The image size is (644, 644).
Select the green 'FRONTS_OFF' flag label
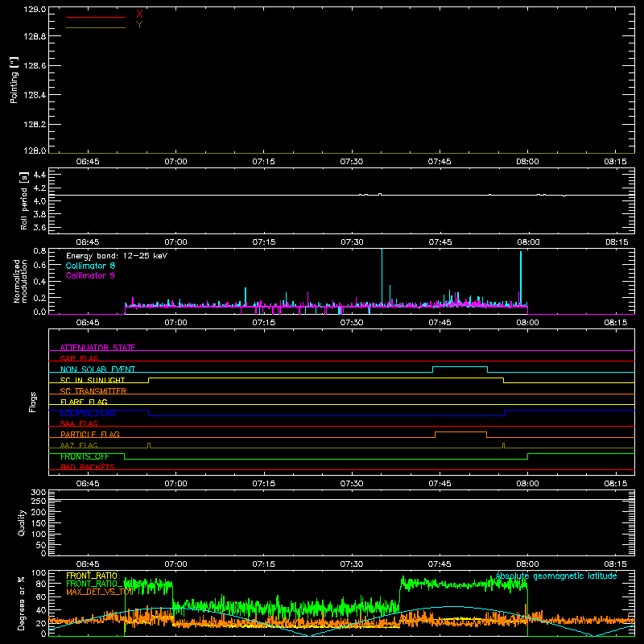coord(85,456)
